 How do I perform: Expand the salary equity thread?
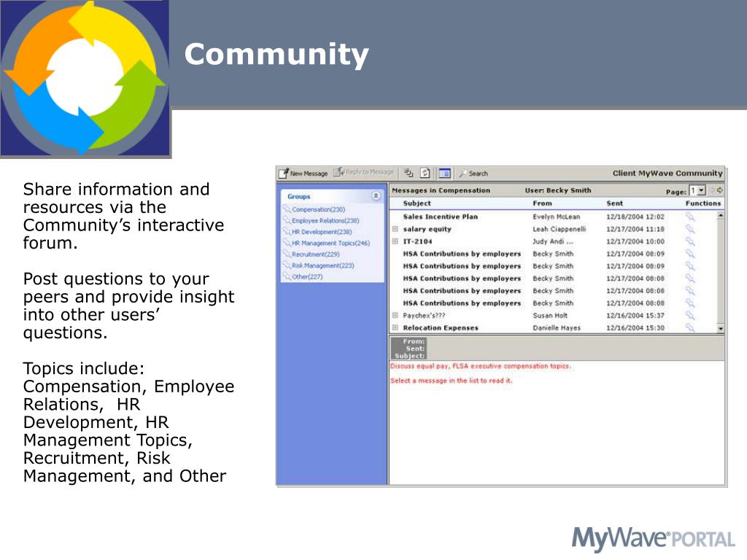point(395,229)
